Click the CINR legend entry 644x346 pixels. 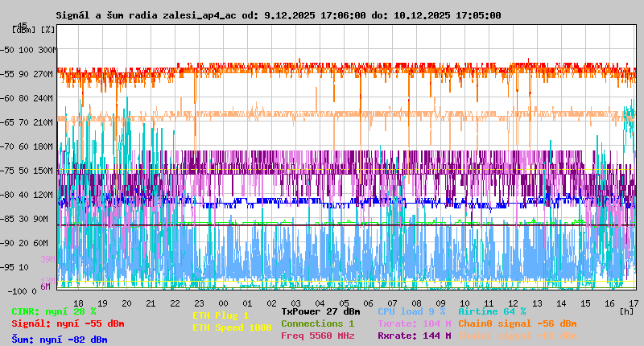(54, 311)
